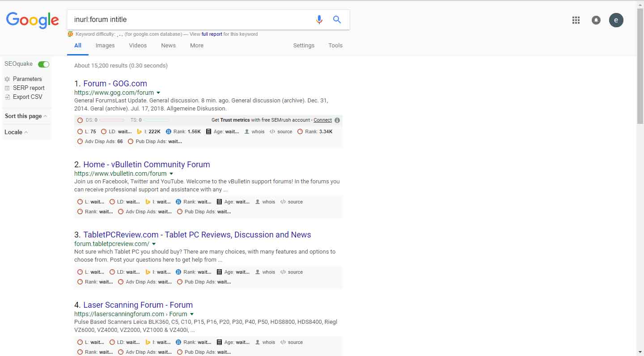Toggle the SEOquake switch off
Screen dimensions: 644x356
tap(43, 64)
